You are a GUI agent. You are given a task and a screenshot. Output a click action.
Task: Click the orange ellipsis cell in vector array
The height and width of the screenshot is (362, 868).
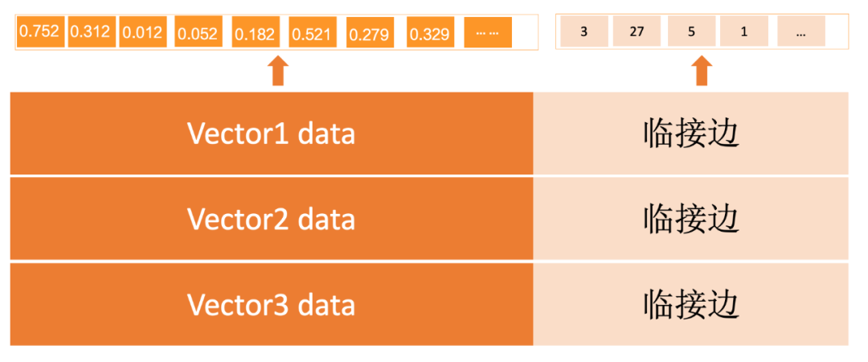point(488,31)
